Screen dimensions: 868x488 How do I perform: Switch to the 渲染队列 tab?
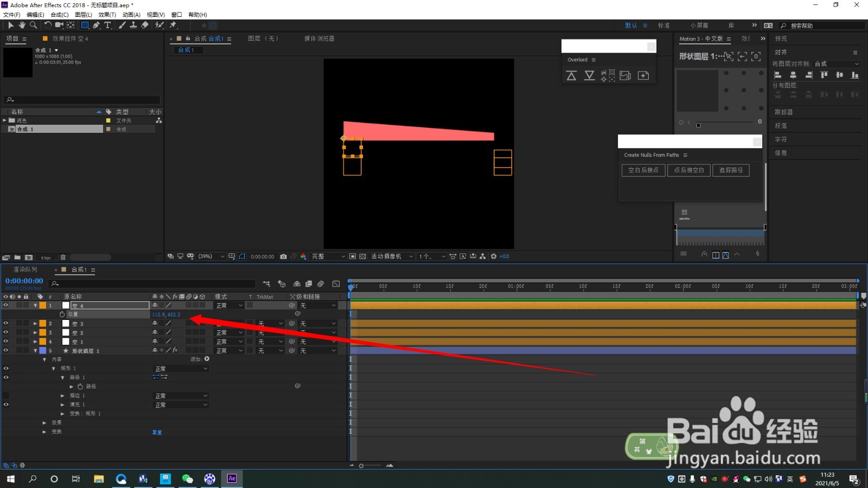click(x=25, y=269)
